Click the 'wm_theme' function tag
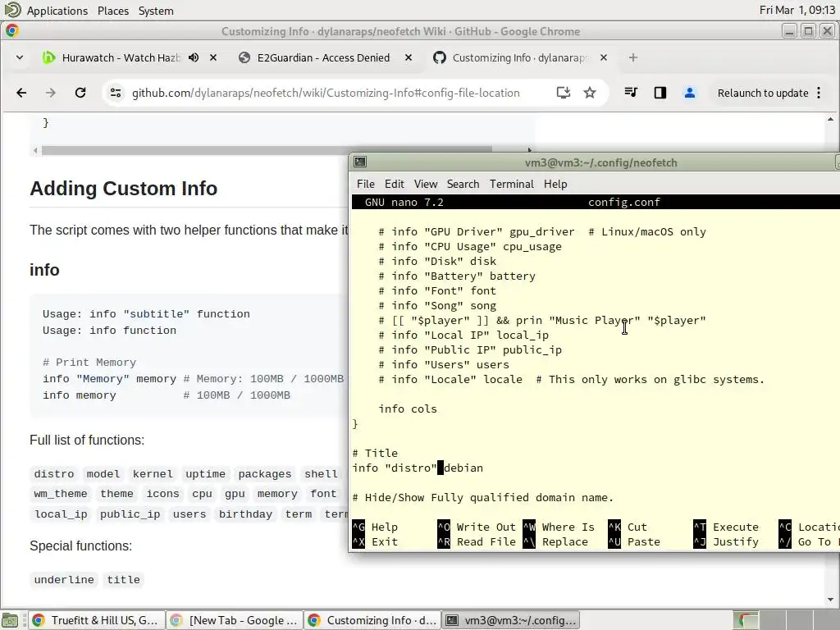Image resolution: width=840 pixels, height=630 pixels. 61,493
